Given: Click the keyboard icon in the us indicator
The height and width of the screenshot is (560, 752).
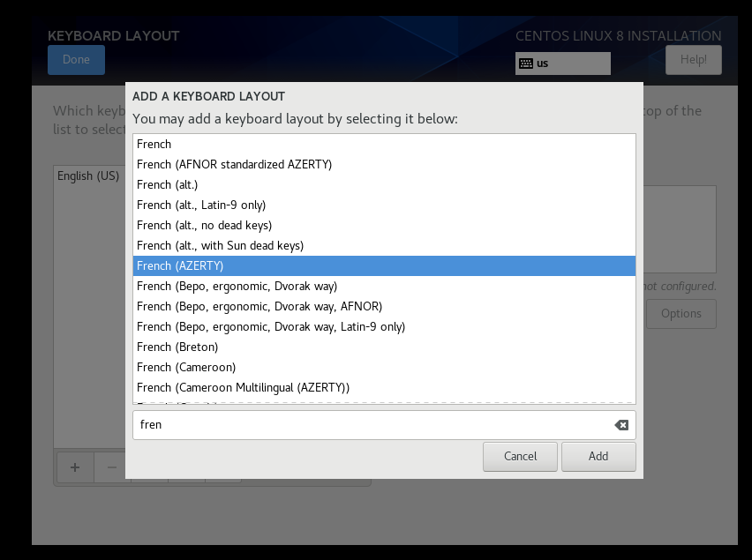Looking at the screenshot, I should pyautogui.click(x=526, y=63).
